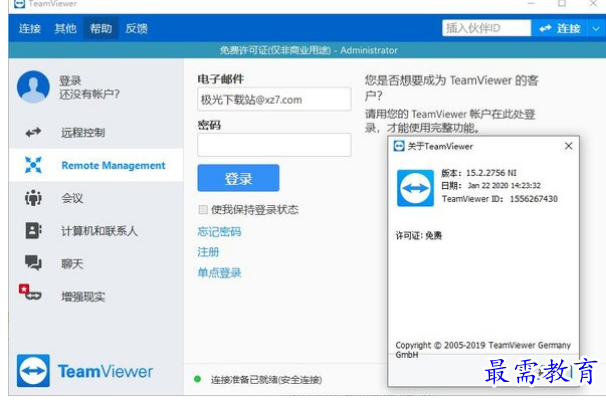Toggle the 使我保持登录状态 checkbox
Viewport: 606px width, 403px height.
pyautogui.click(x=203, y=209)
